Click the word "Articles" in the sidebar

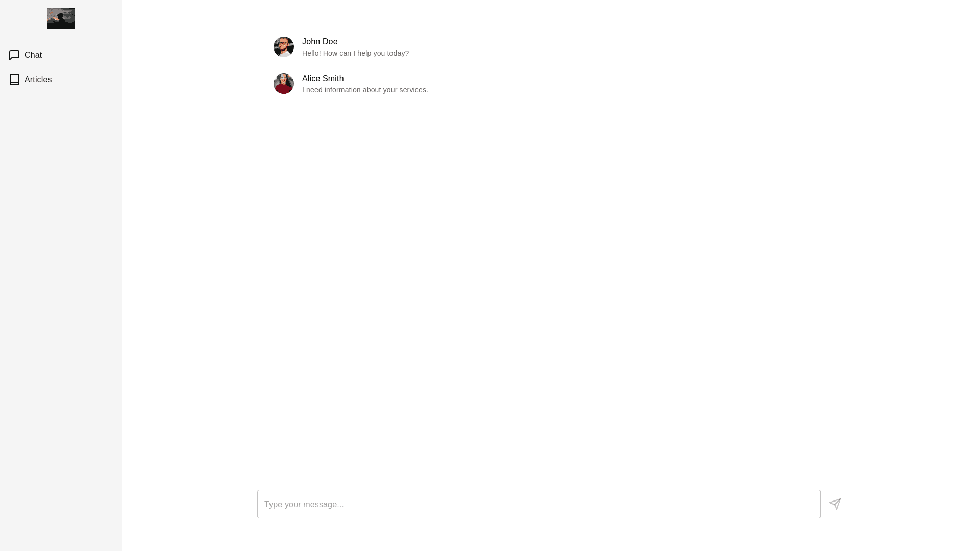(x=38, y=80)
